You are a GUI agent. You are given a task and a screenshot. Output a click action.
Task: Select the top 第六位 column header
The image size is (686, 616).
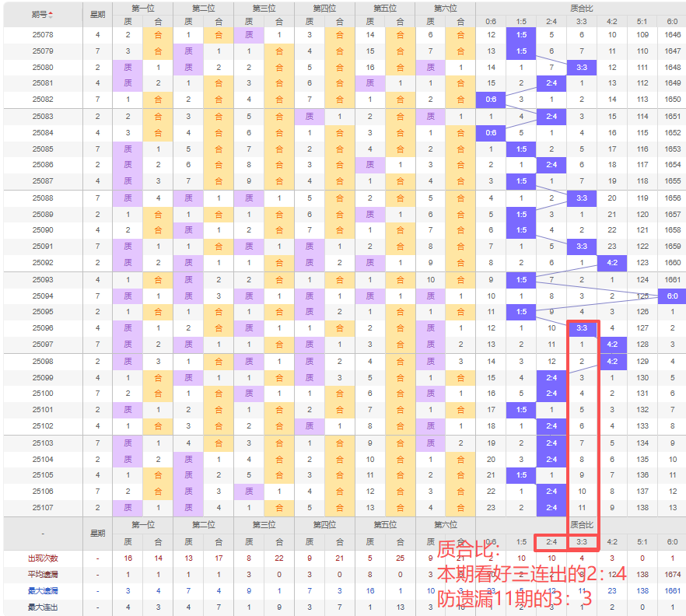pyautogui.click(x=445, y=9)
